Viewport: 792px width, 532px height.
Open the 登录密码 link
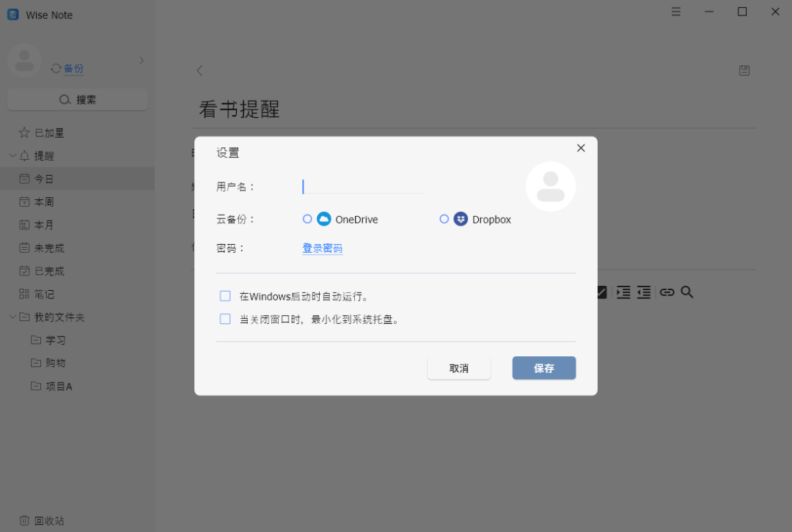pyautogui.click(x=322, y=248)
